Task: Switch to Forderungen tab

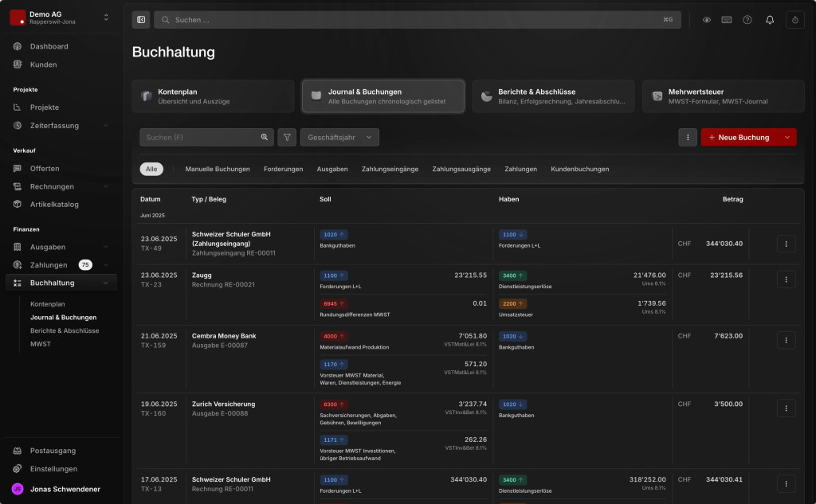Action: pyautogui.click(x=283, y=169)
